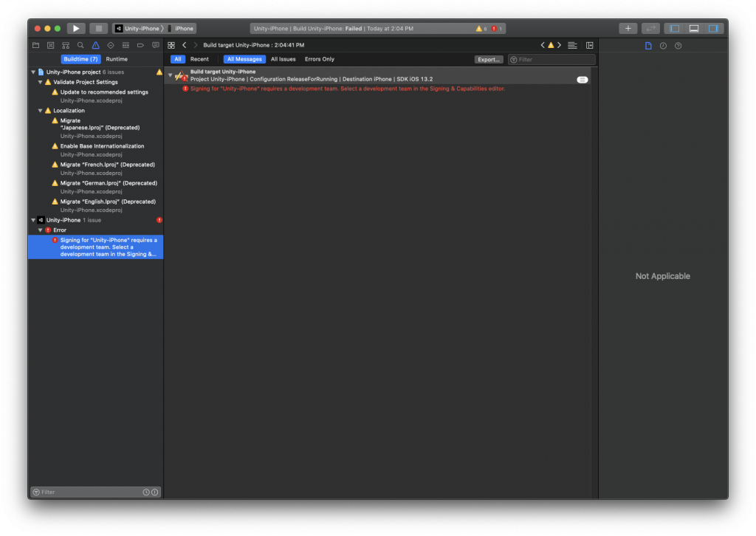
Task: Show All Messages in build log
Action: [244, 59]
